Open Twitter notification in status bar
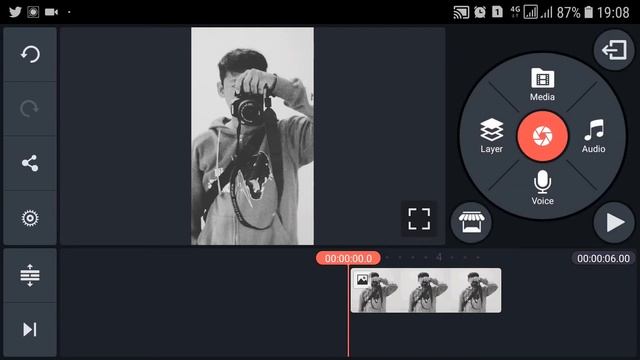The width and height of the screenshot is (640, 360). [16, 12]
